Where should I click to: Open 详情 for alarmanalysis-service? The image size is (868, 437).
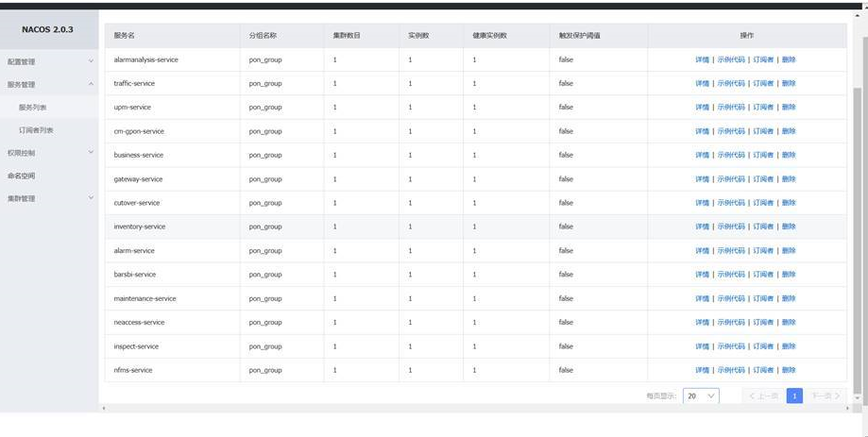tap(702, 59)
